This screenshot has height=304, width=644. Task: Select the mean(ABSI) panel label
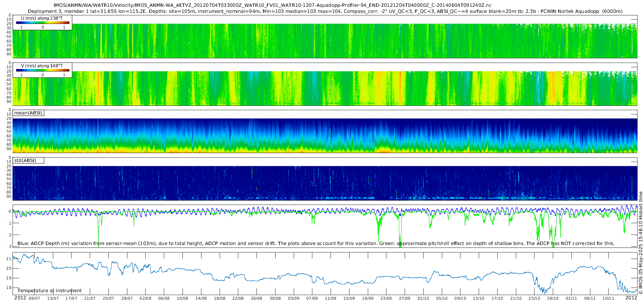pos(28,113)
